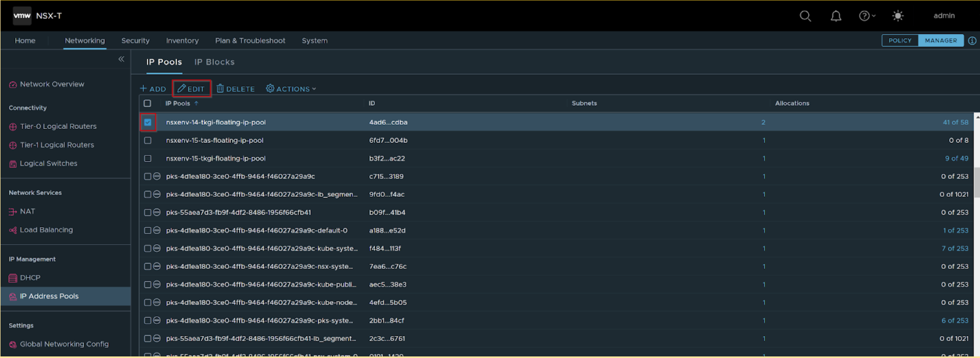Click the admin user label

pos(944,16)
